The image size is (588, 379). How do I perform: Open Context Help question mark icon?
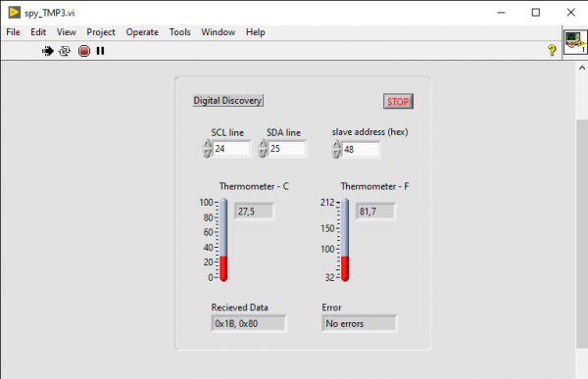tap(552, 50)
